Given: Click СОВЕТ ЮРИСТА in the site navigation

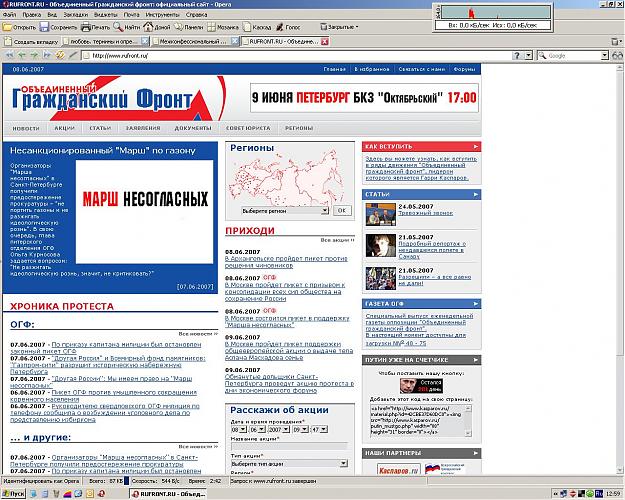Looking at the screenshot, I should 248,128.
